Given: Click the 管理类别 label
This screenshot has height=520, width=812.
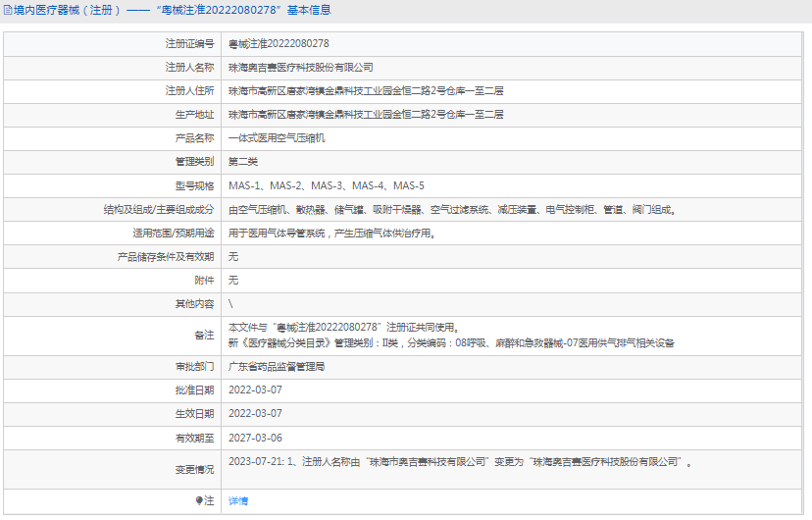Looking at the screenshot, I should [x=195, y=162].
